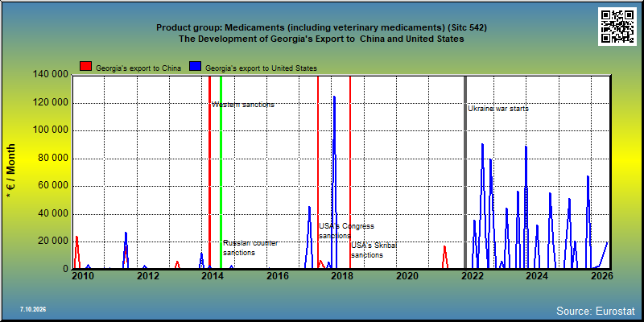Screen dimensions: 644x322
Task: Click the chart title mentioning Sitc 542
Action: (x=321, y=27)
